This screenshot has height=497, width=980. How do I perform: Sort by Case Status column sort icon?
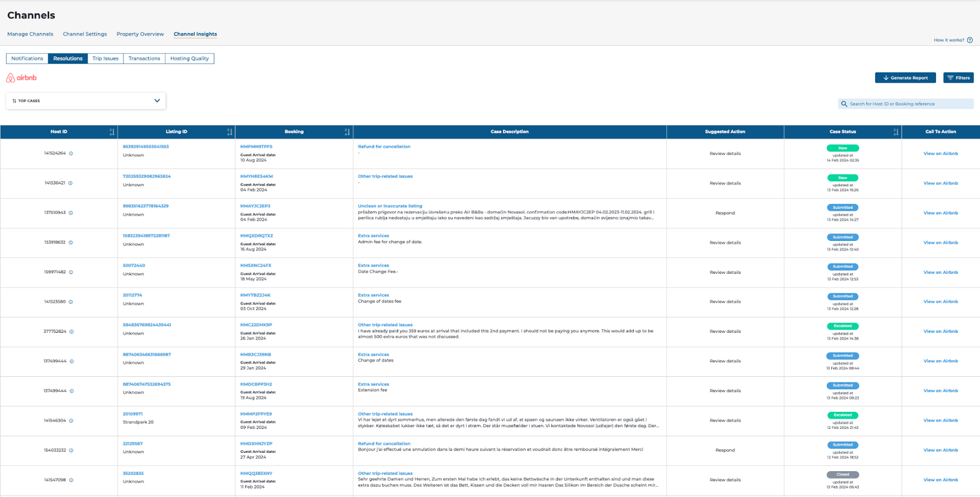[x=895, y=132]
